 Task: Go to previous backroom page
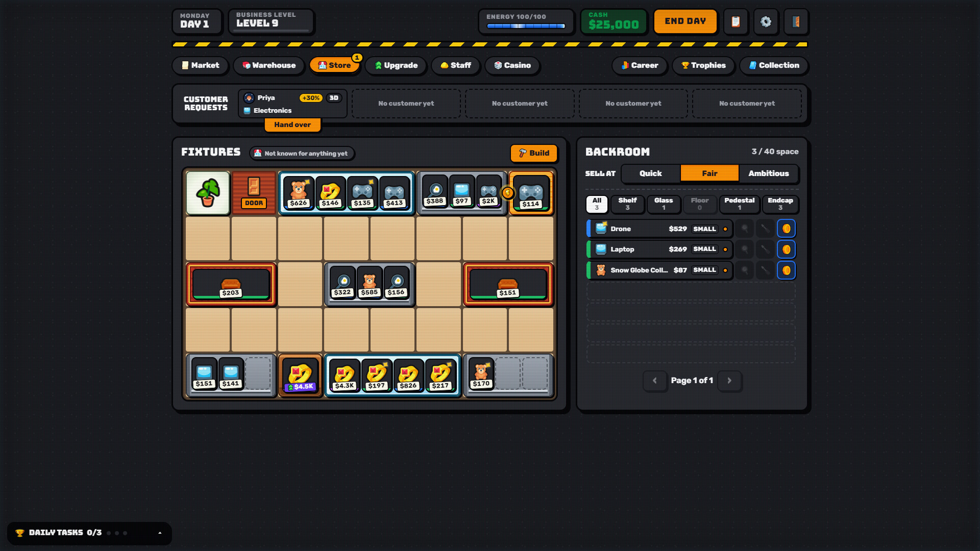(654, 381)
